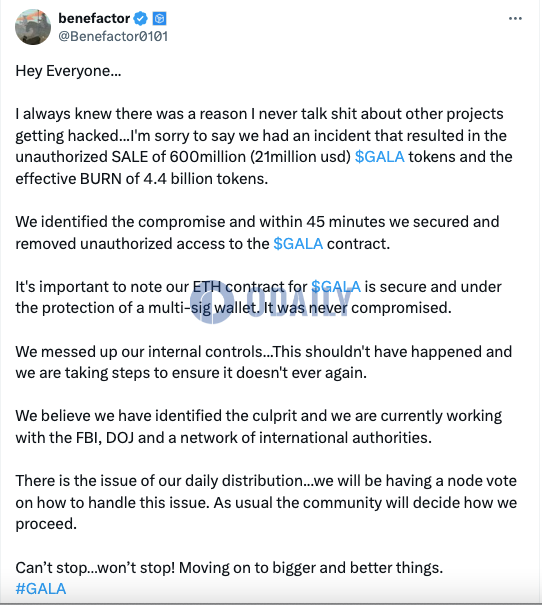Viewport: 542px width, 605px height.
Task: Open the $GALA cashtag after 21million usd
Action: pyautogui.click(x=380, y=157)
